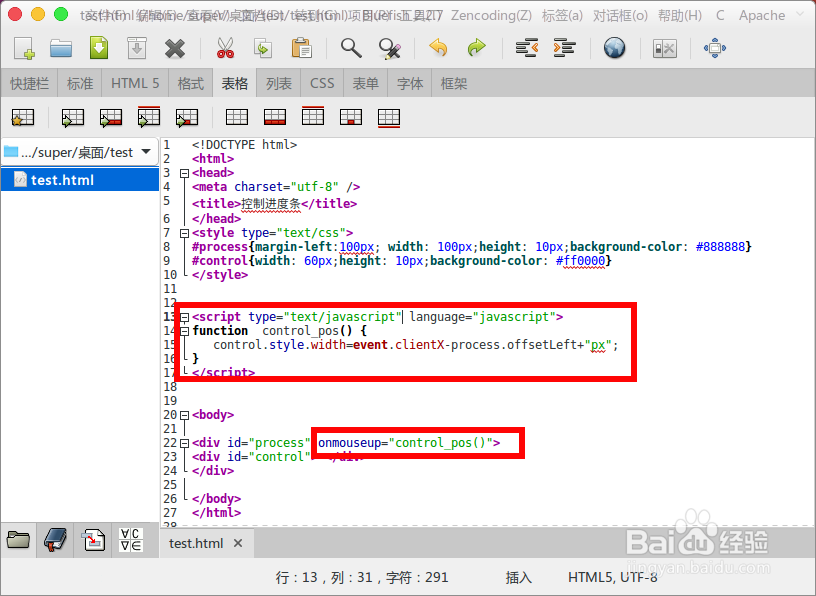Unindent the selected lines
Screen dimensions: 816x596
tap(527, 48)
